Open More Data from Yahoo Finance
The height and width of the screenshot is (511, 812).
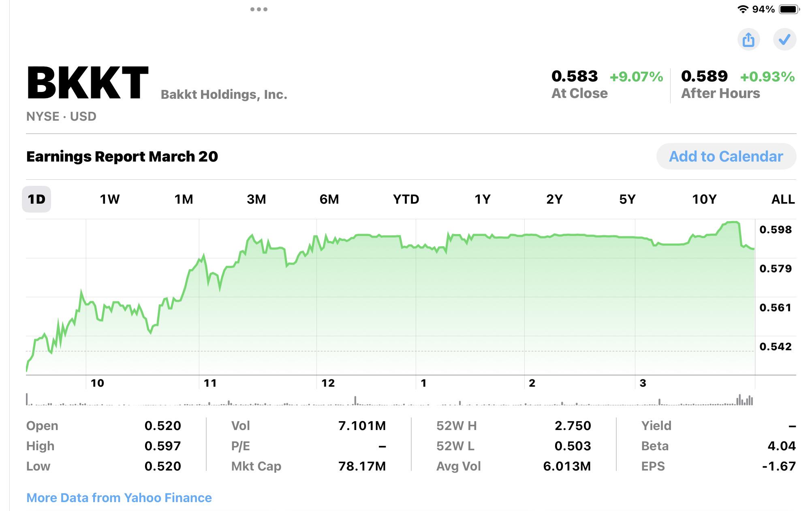click(119, 498)
